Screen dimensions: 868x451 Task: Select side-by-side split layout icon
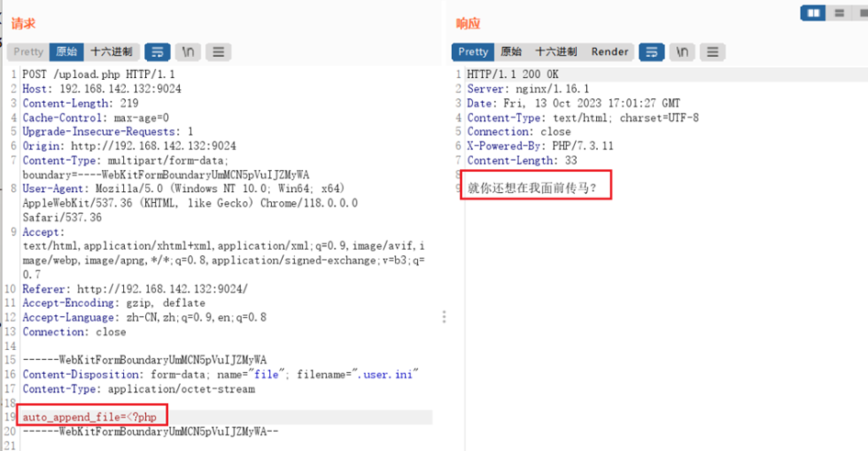coord(813,13)
